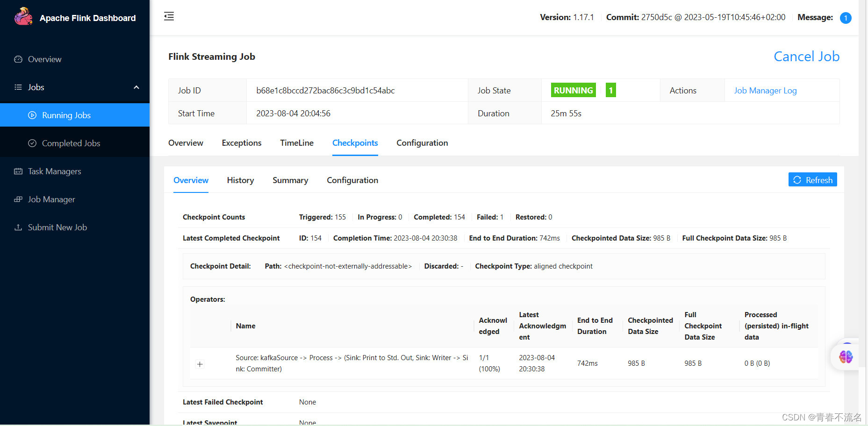Click the Completed Jobs check-circle icon
This screenshot has width=868, height=426.
32,143
